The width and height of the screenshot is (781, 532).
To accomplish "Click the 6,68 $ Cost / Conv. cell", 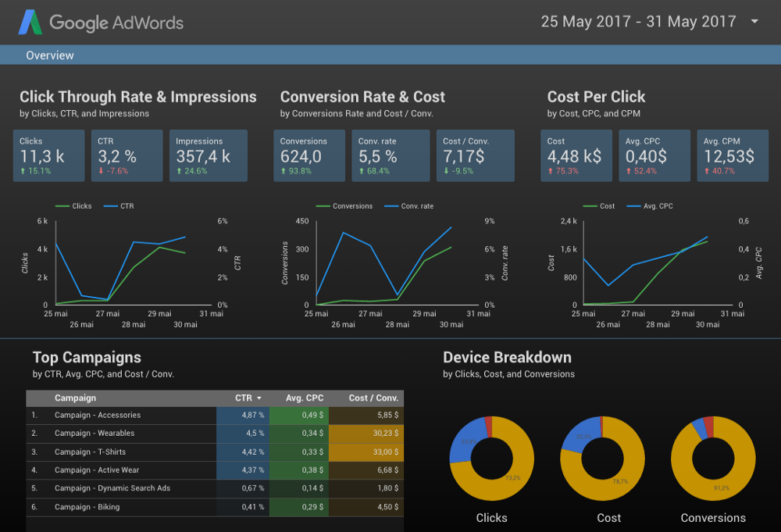I will pos(366,470).
